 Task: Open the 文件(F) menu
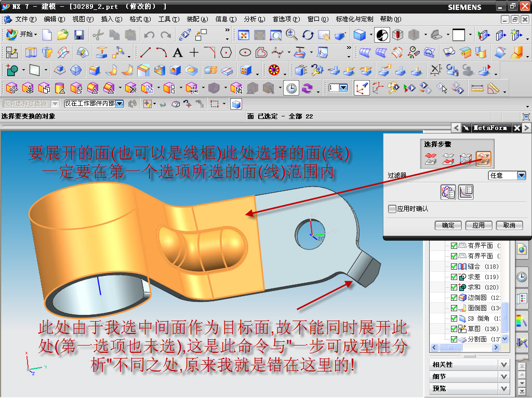[x=25, y=19]
